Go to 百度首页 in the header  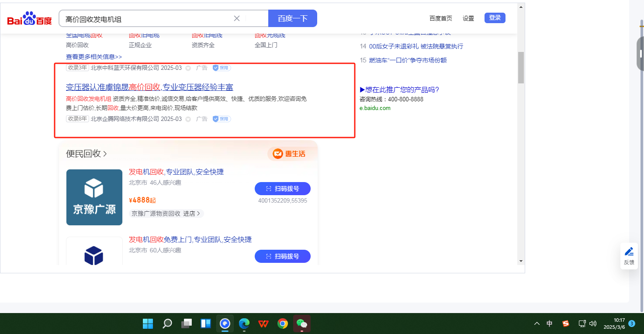pyautogui.click(x=440, y=18)
